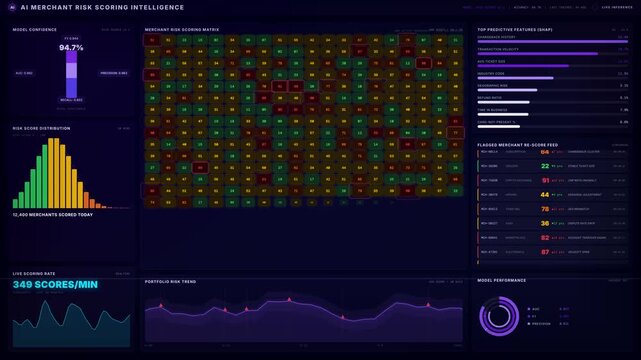Click the Time in Business feature bar

click(x=503, y=114)
